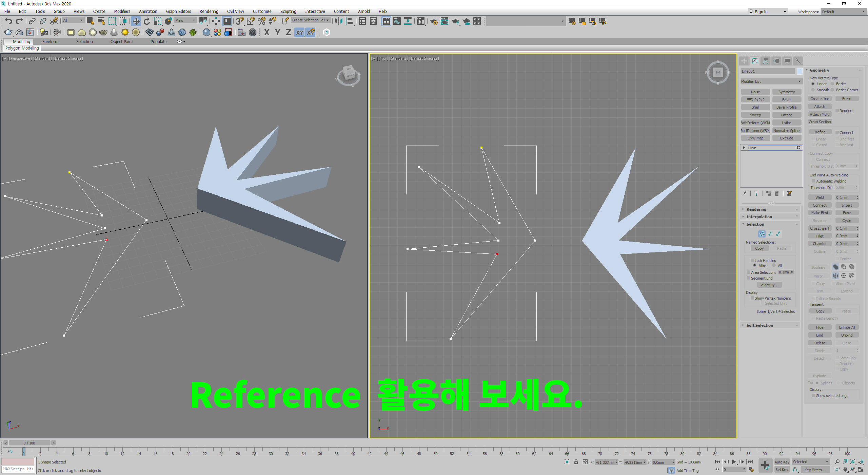The image size is (868, 475).
Task: Check Show Vertex Numbers option
Action: [x=753, y=298]
